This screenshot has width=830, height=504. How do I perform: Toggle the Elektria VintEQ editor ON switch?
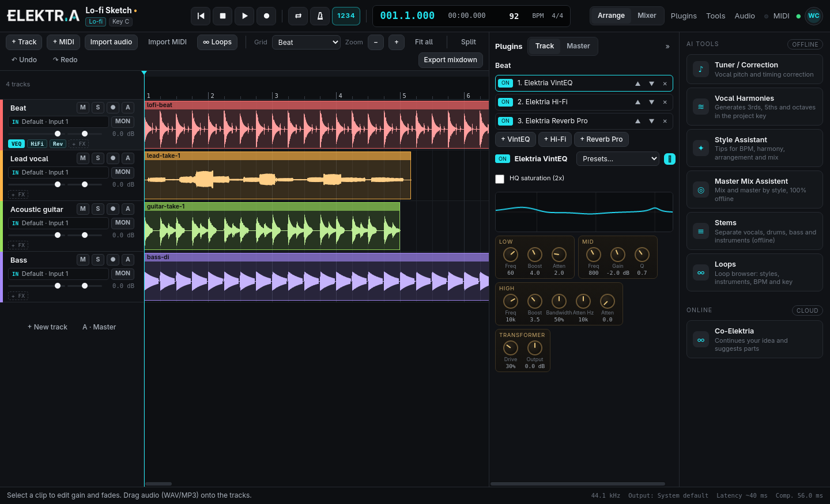coord(503,159)
